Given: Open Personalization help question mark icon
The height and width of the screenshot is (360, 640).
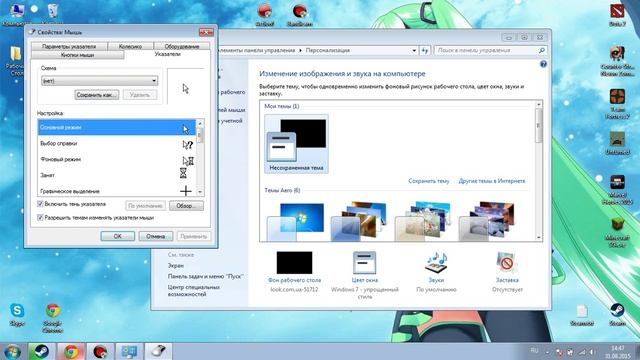Looking at the screenshot, I should [543, 64].
